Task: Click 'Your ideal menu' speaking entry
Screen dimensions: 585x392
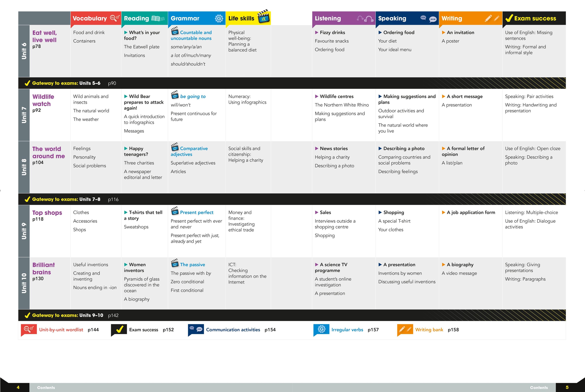Action: (395, 50)
